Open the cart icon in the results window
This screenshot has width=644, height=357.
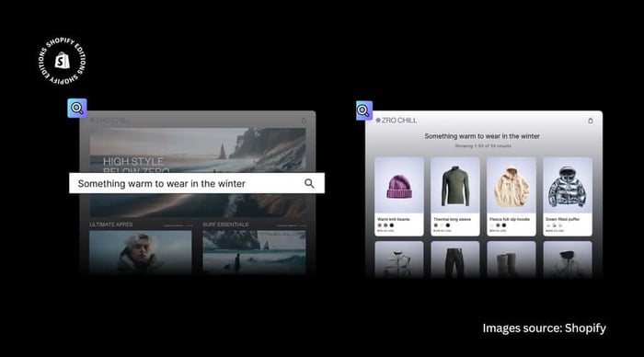(x=591, y=121)
